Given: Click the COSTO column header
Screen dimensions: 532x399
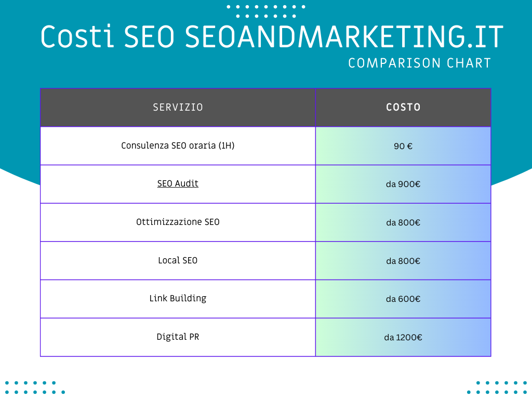Looking at the screenshot, I should click(403, 108).
